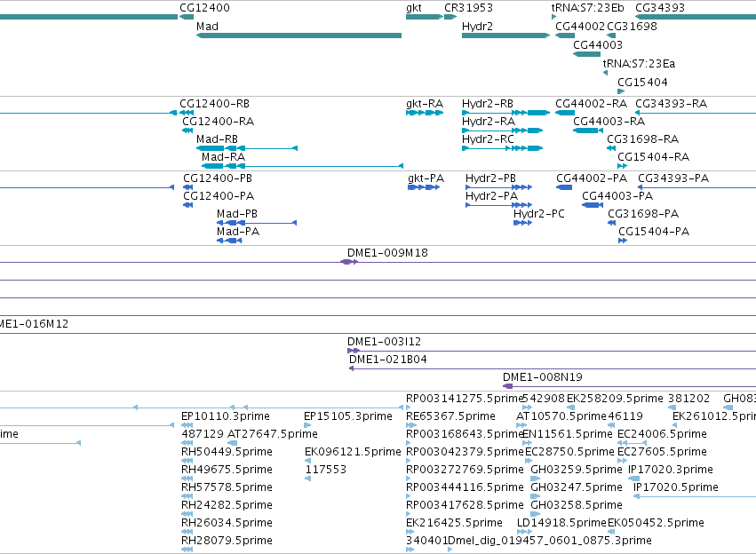This screenshot has height=554, width=756.
Task: Select the 117553 feature label
Action: (325, 470)
